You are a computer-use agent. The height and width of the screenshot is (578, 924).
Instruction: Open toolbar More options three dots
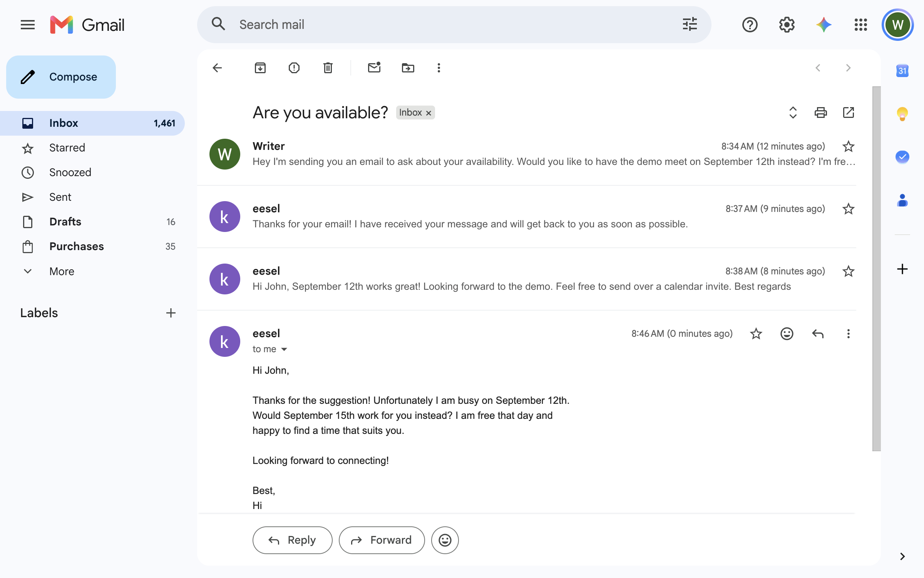[439, 68]
